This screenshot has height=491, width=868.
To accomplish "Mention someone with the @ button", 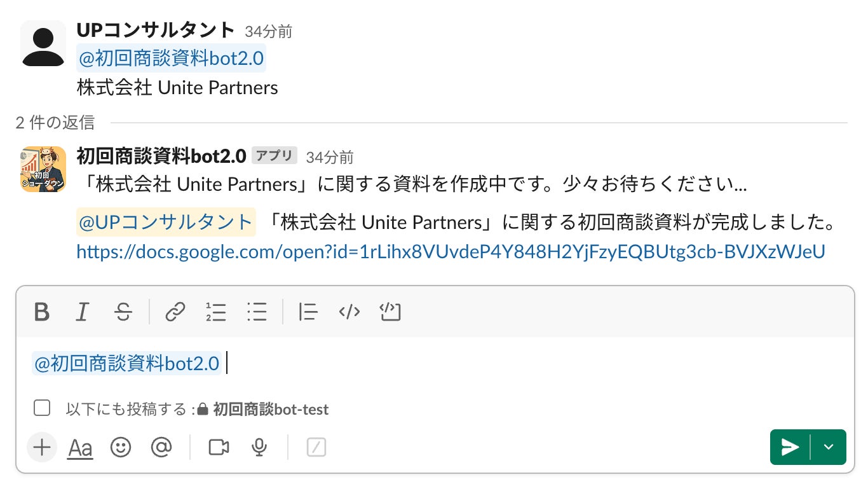I will [x=161, y=448].
